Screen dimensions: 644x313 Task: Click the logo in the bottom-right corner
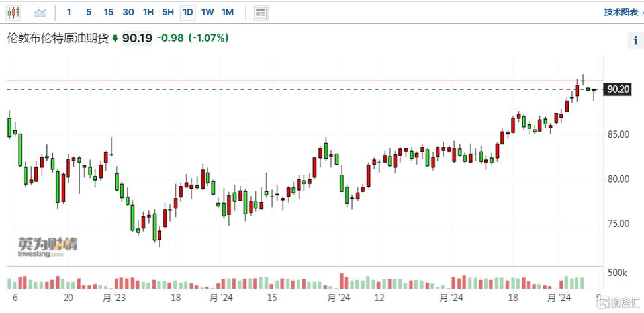[x=619, y=301]
